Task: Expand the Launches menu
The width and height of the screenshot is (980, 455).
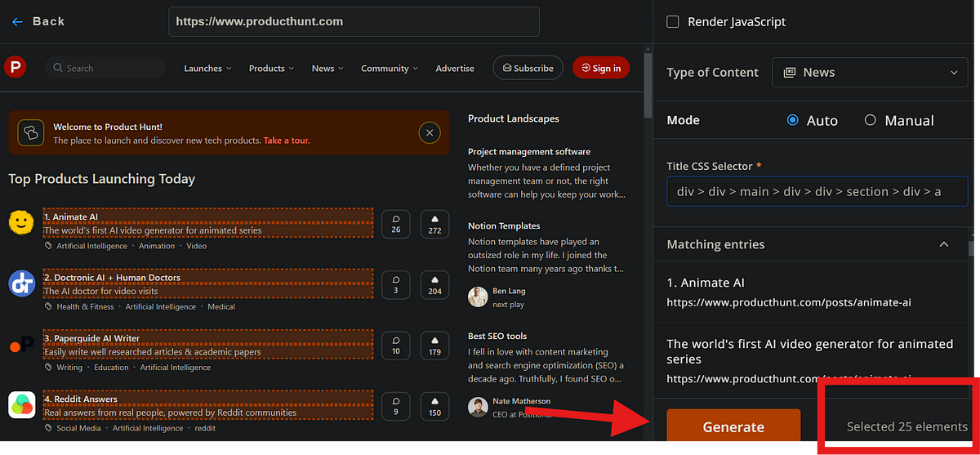Action: point(207,69)
